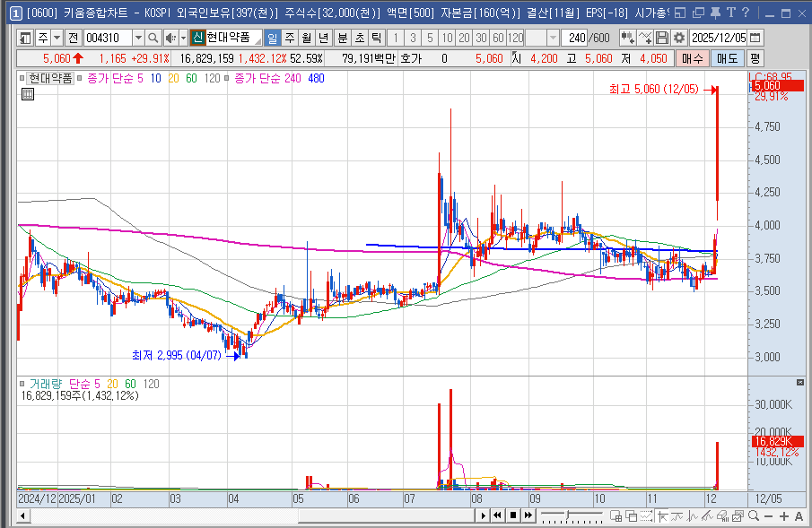812x528 pixels.
Task: Open the custom interval dropdown arrow
Action: coord(553,38)
